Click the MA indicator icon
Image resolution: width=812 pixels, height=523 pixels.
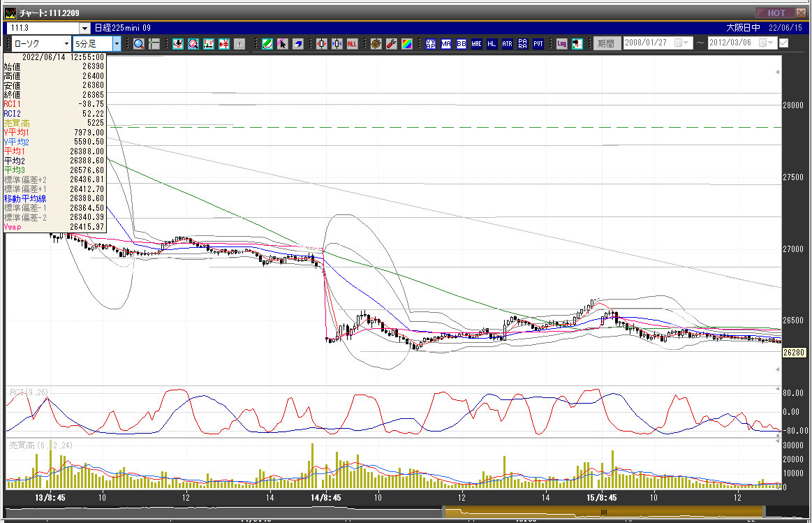click(x=446, y=44)
